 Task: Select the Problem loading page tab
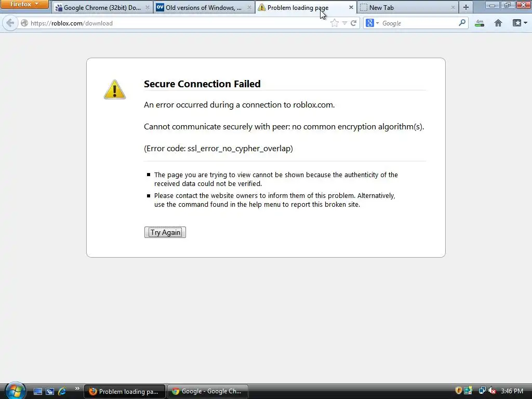[x=305, y=7]
